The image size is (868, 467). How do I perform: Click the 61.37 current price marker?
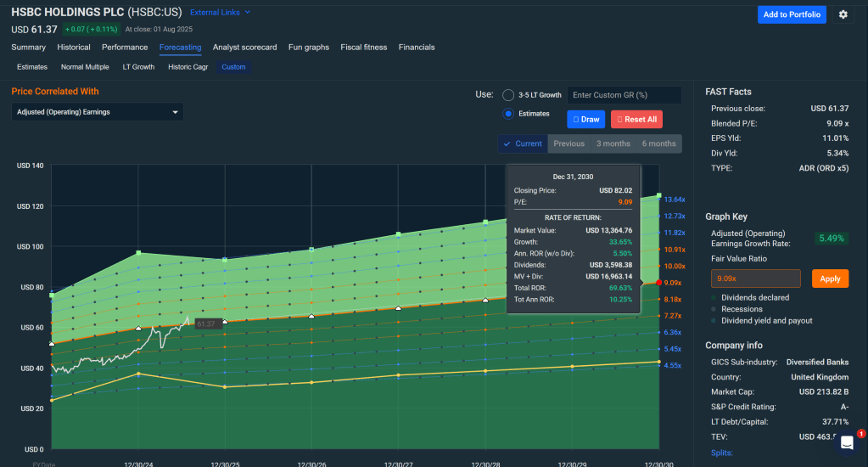click(207, 324)
